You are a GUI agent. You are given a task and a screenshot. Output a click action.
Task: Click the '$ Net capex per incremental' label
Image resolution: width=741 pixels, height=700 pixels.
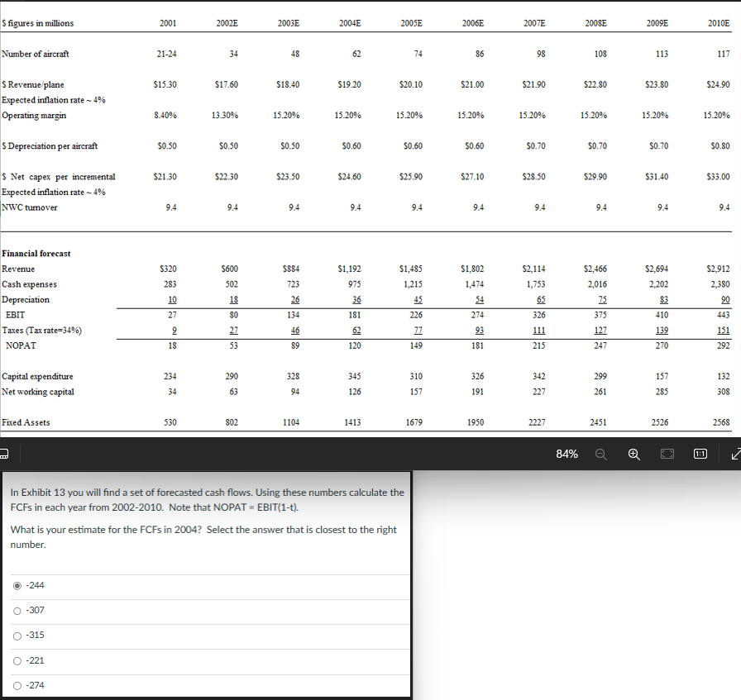(x=59, y=177)
